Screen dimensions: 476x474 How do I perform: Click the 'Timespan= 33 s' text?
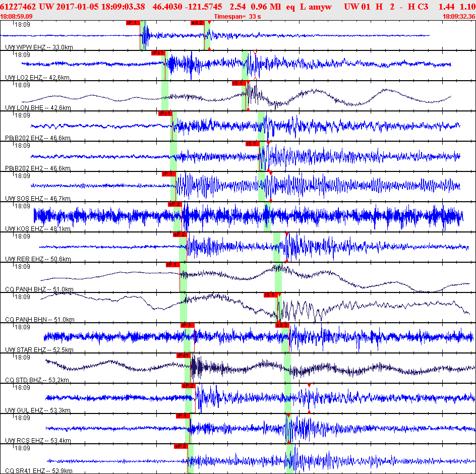[237, 17]
